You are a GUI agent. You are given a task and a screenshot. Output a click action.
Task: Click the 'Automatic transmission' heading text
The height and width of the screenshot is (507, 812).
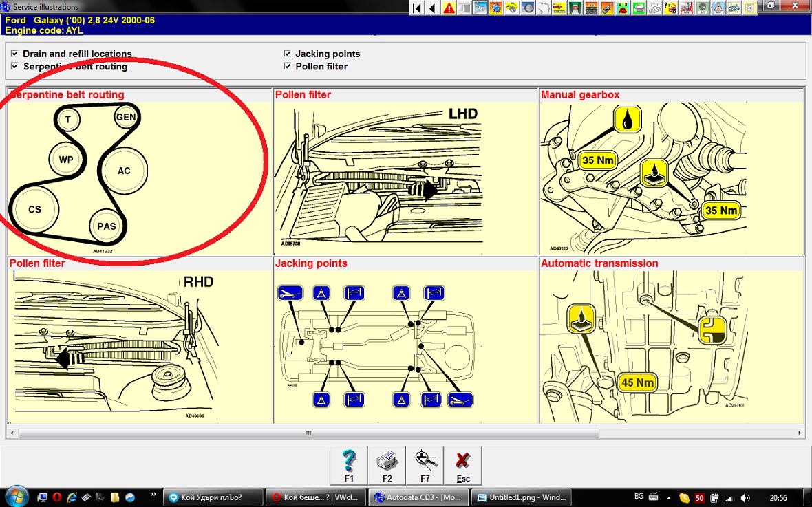[x=599, y=263]
